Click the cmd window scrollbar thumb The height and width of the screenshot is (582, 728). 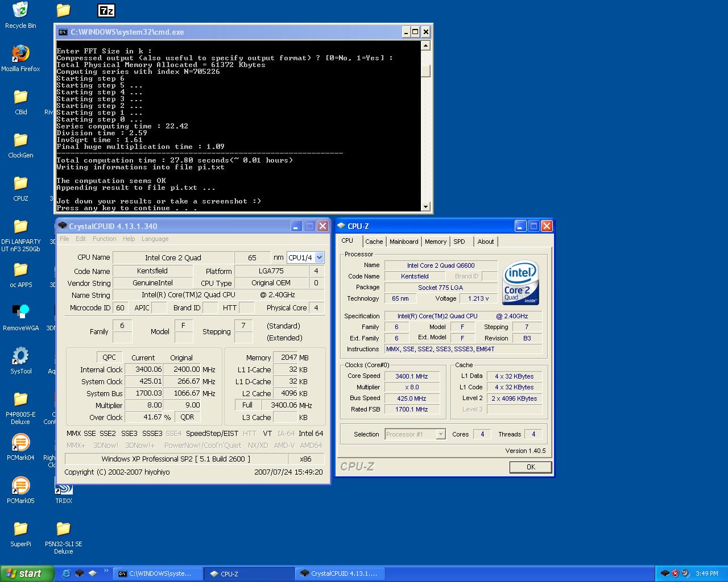(x=425, y=70)
